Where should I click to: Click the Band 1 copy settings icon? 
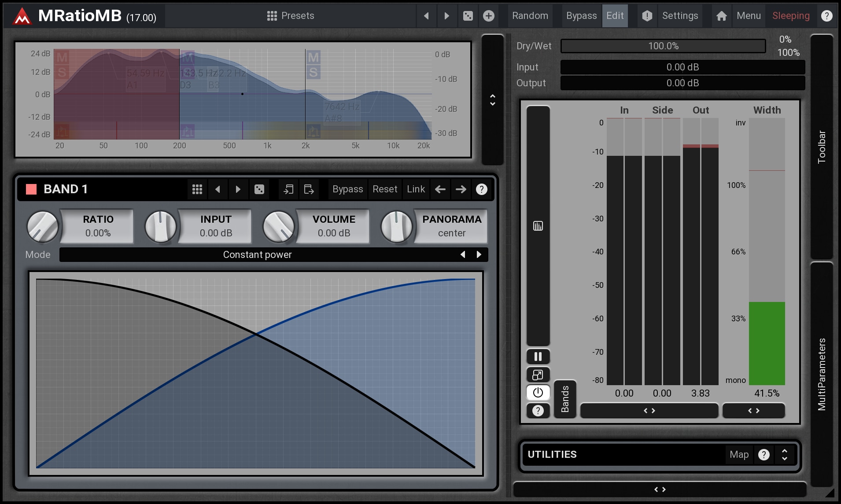288,189
